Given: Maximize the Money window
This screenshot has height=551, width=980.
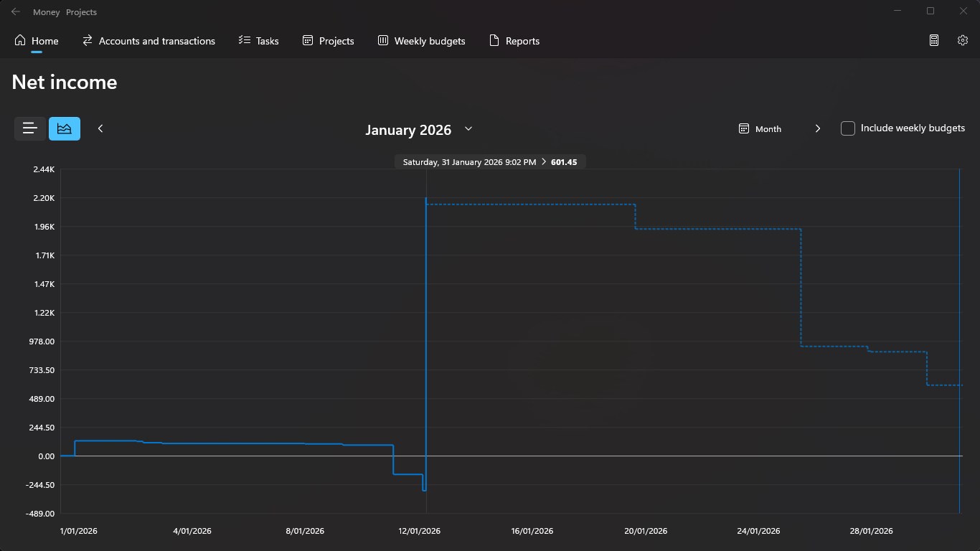Looking at the screenshot, I should click(930, 11).
